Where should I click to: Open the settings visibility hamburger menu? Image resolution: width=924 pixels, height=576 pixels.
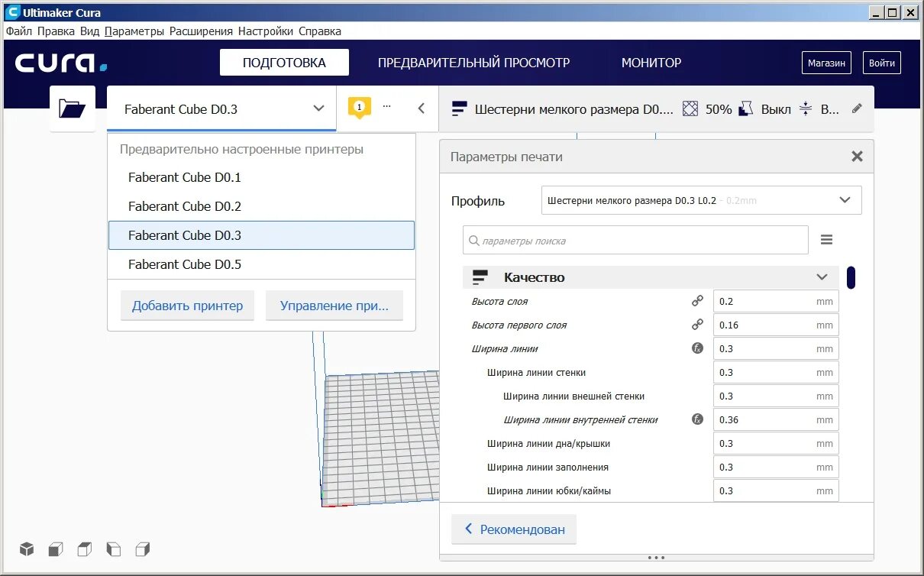tap(826, 240)
